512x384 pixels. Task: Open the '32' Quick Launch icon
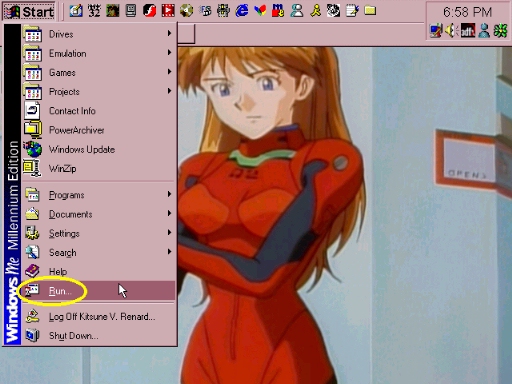(x=94, y=11)
